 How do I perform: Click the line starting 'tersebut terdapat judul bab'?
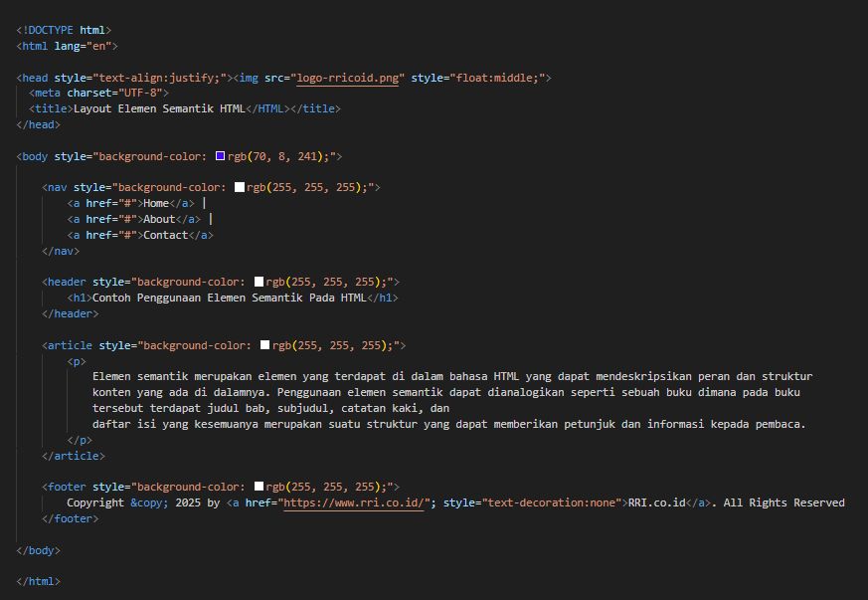tap(270, 408)
